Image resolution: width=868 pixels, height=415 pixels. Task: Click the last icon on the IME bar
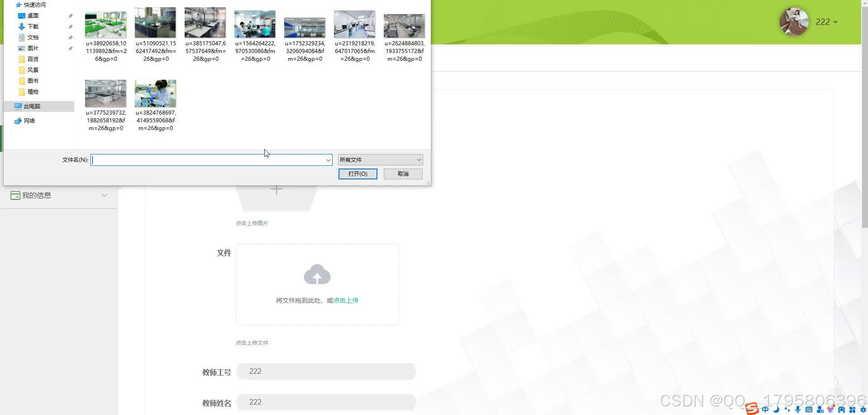(x=863, y=410)
